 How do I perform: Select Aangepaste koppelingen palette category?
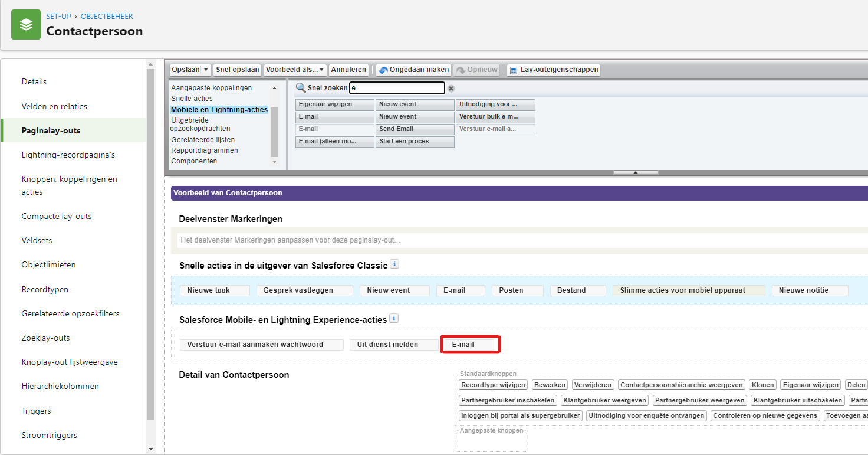click(x=211, y=88)
